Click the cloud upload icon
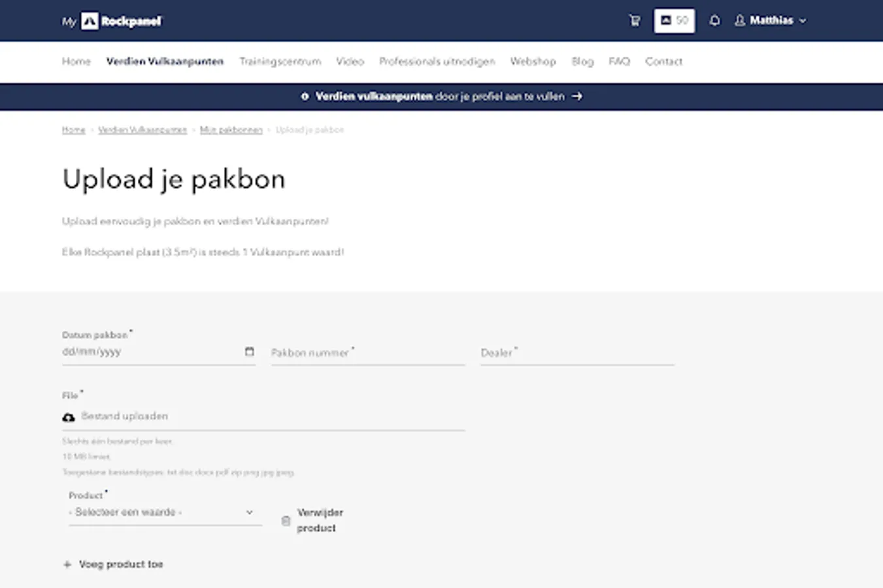883x588 pixels. [x=69, y=417]
